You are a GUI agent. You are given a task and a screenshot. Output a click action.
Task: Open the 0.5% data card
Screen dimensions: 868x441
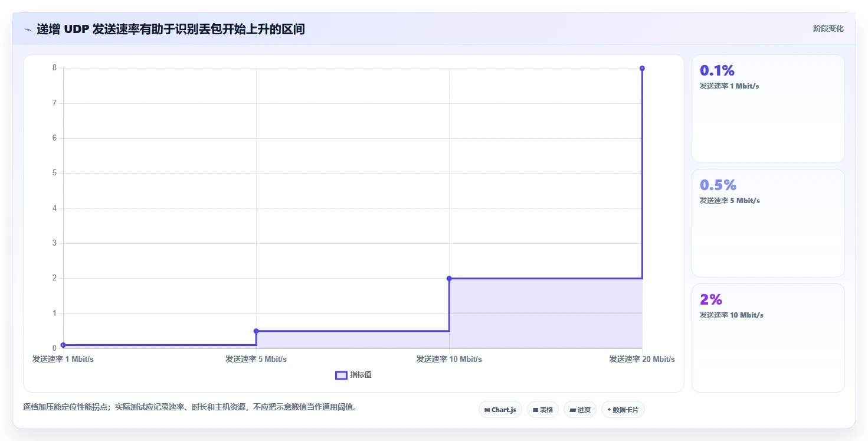click(x=768, y=223)
